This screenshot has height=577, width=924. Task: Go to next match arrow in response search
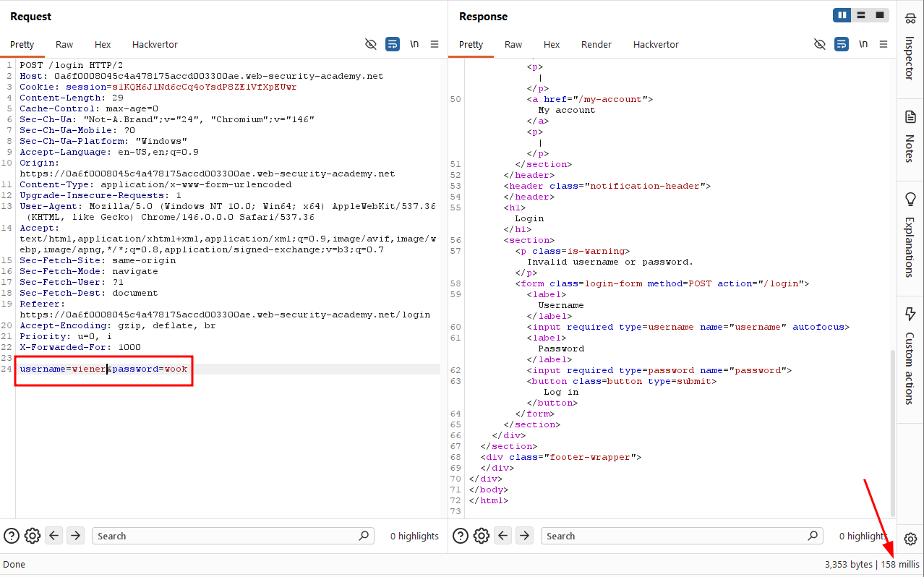(525, 536)
